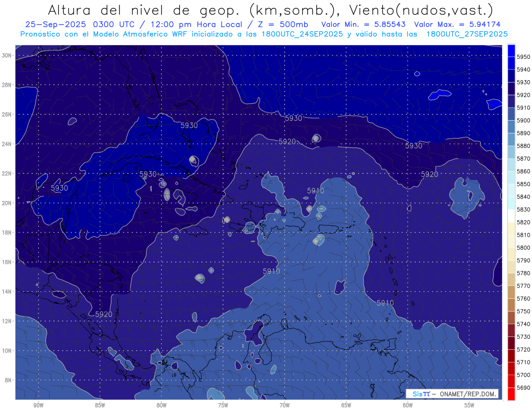
Task: Click the 5840 legend value
Action: 523,196
